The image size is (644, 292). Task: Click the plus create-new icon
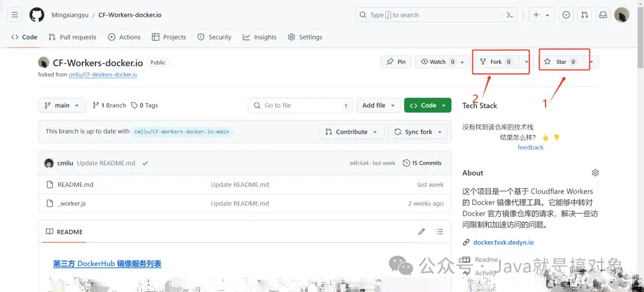(x=537, y=15)
